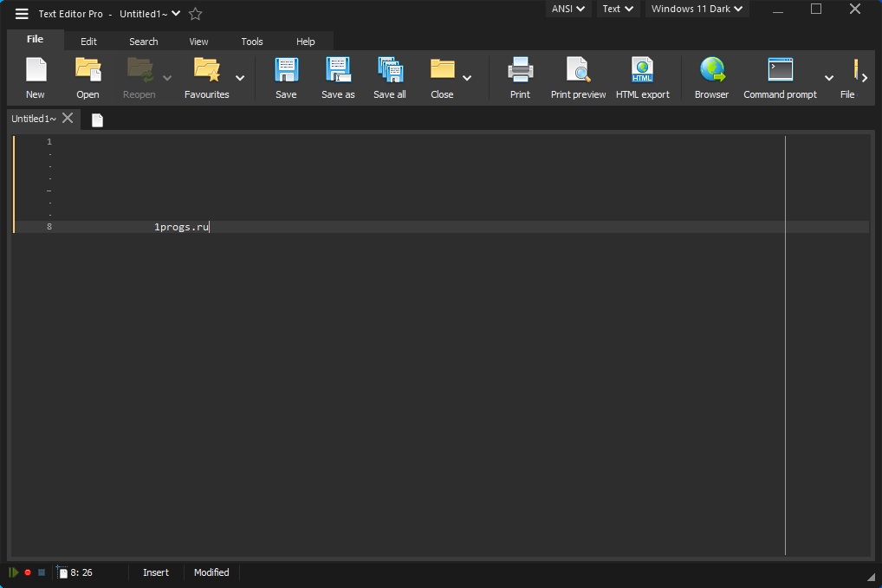Open the Search menu
Image resolution: width=882 pixels, height=588 pixels.
[143, 41]
